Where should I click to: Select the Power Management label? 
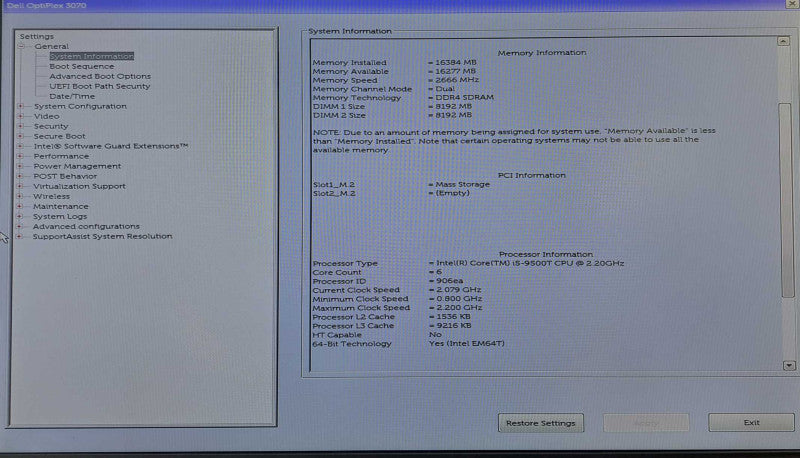(77, 166)
